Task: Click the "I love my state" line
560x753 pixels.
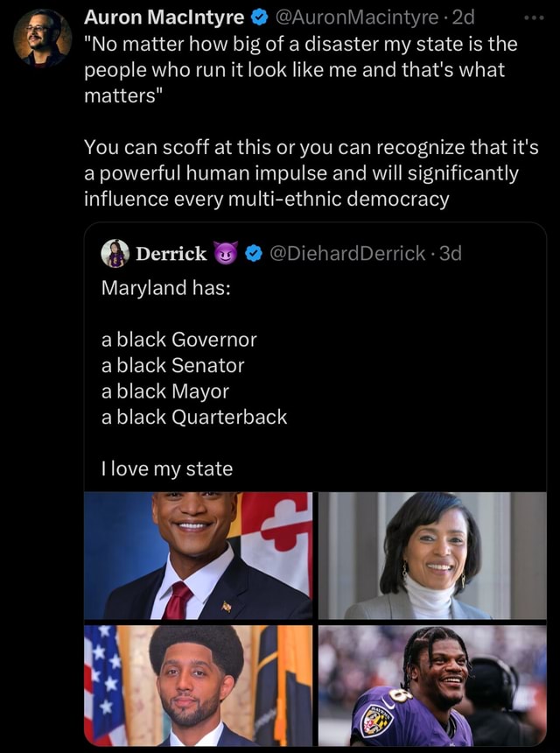Action: click(x=167, y=468)
